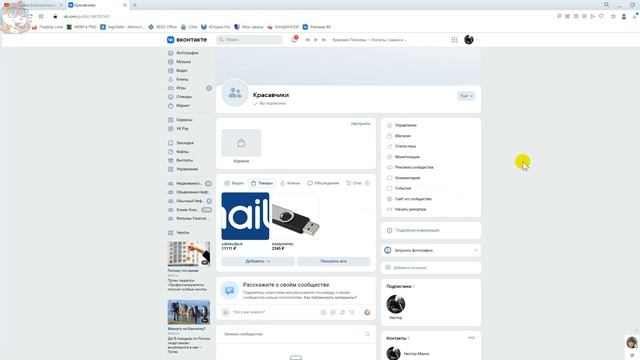Click Начать репортаж in right menu

pos(406,209)
